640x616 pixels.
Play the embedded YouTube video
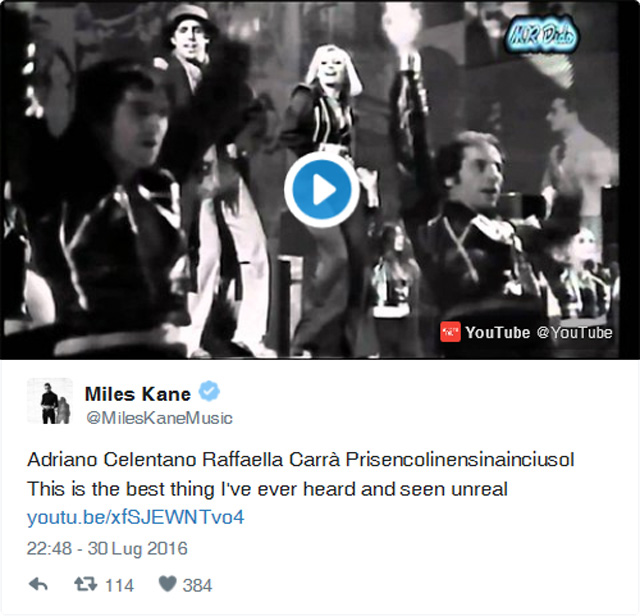tap(322, 190)
